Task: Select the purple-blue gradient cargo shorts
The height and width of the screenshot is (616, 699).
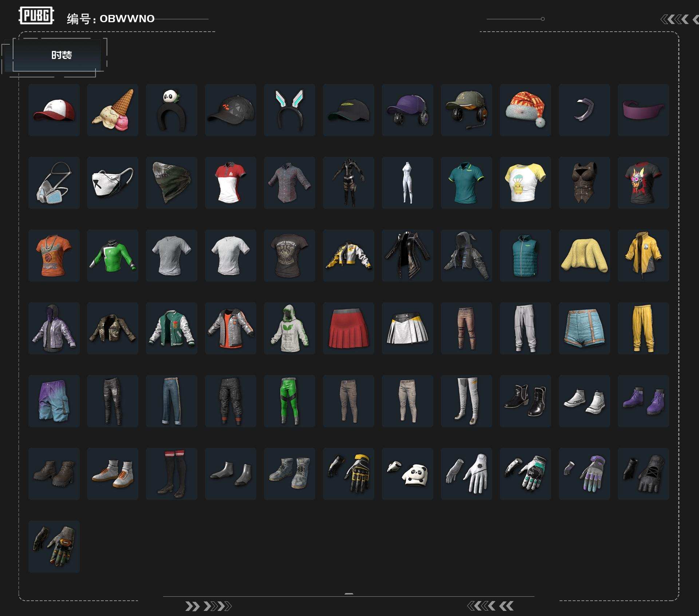Action: coord(54,401)
